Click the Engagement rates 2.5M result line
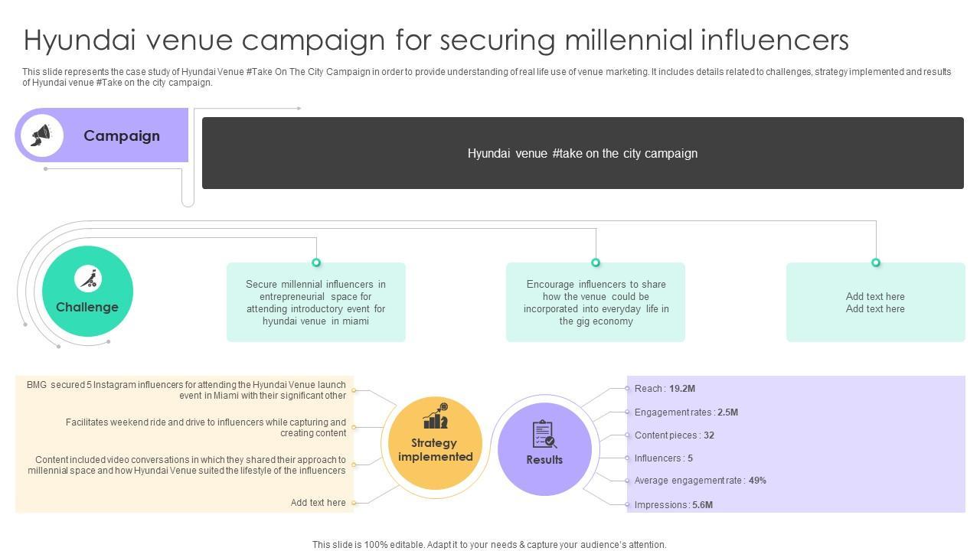This screenshot has height=551, width=980. click(x=686, y=412)
